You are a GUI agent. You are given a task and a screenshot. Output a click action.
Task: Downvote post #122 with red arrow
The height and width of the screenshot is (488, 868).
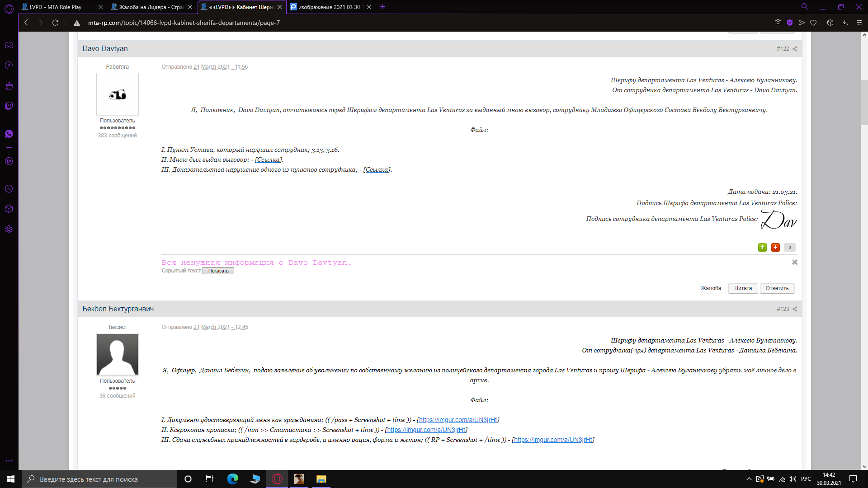coord(775,247)
